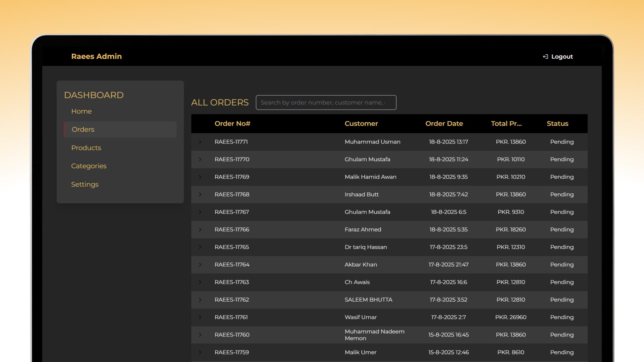
Task: Click the Status column header
Action: point(557,124)
